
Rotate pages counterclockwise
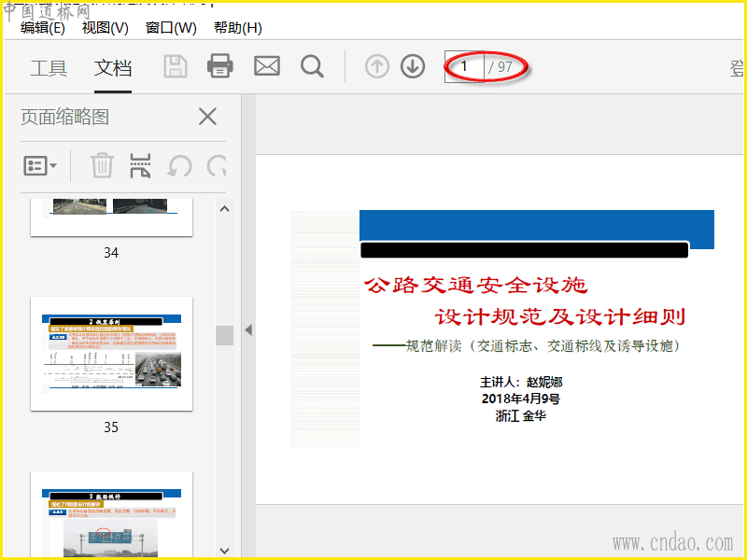179,166
